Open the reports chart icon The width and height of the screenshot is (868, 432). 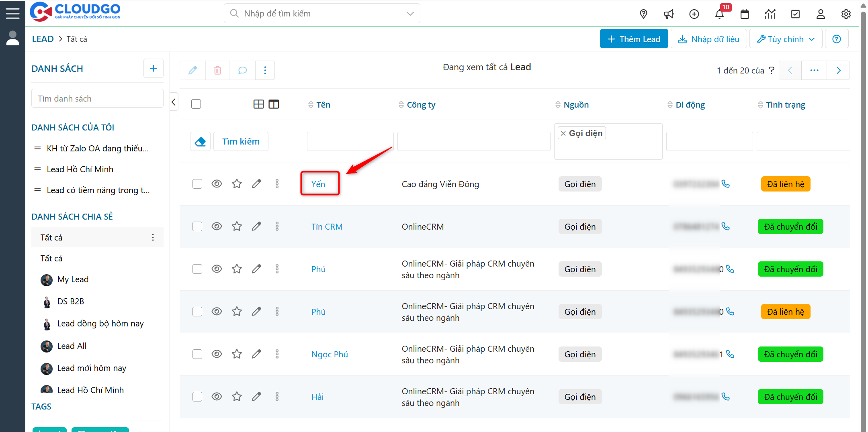pos(770,14)
